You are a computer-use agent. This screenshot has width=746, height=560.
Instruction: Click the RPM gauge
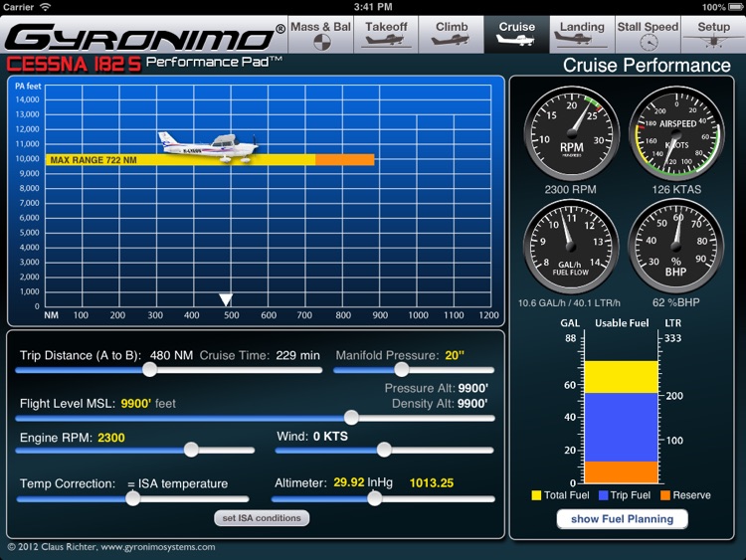[x=571, y=133]
